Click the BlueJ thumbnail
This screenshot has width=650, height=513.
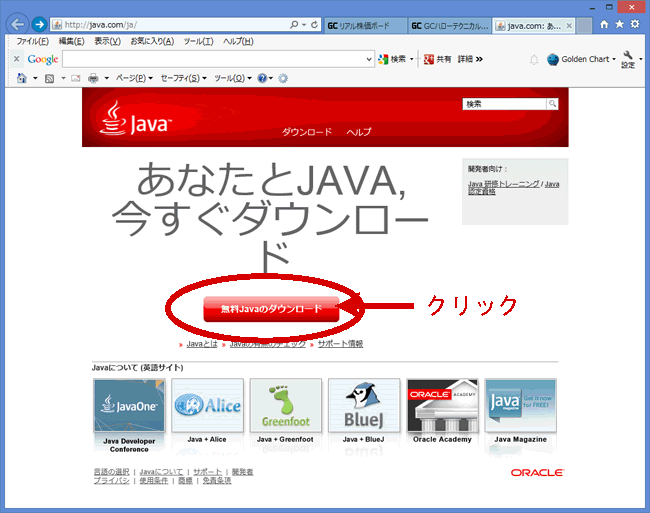[364, 405]
